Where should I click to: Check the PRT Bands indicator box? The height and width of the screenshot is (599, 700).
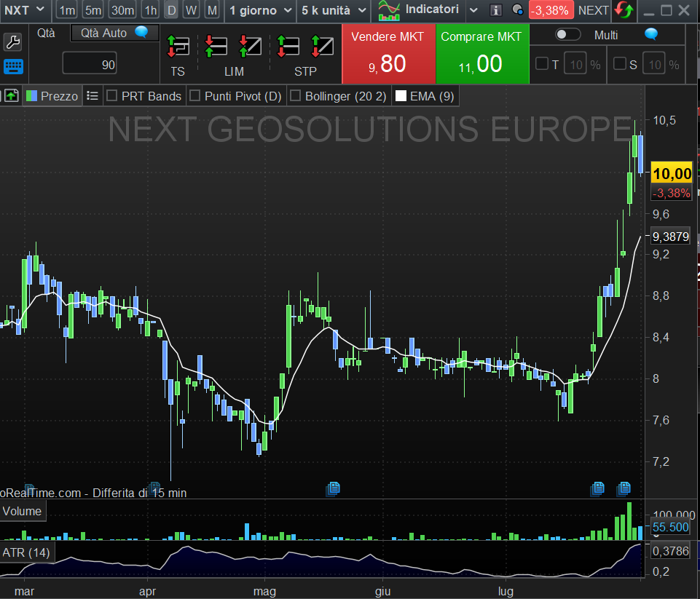click(x=112, y=96)
